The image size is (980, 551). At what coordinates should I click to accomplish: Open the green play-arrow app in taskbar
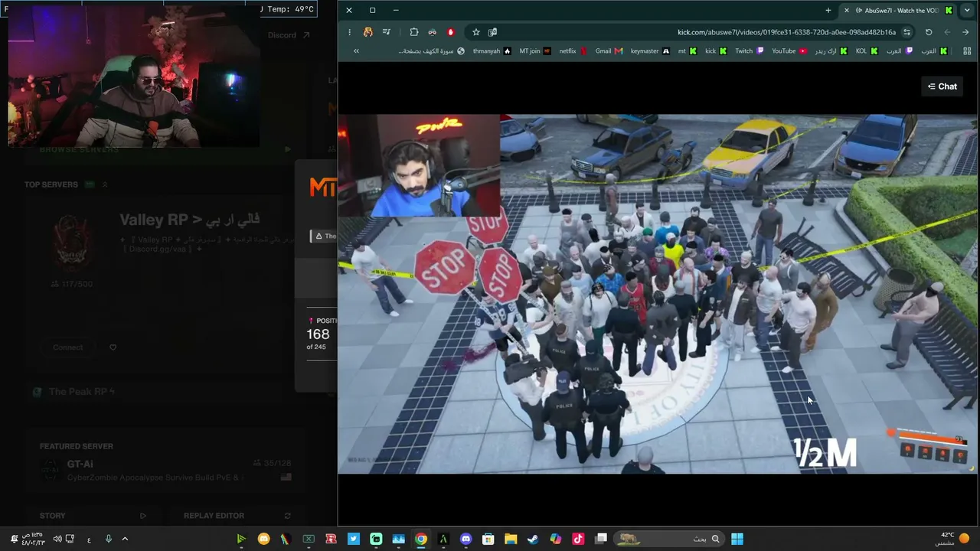pos(241,539)
